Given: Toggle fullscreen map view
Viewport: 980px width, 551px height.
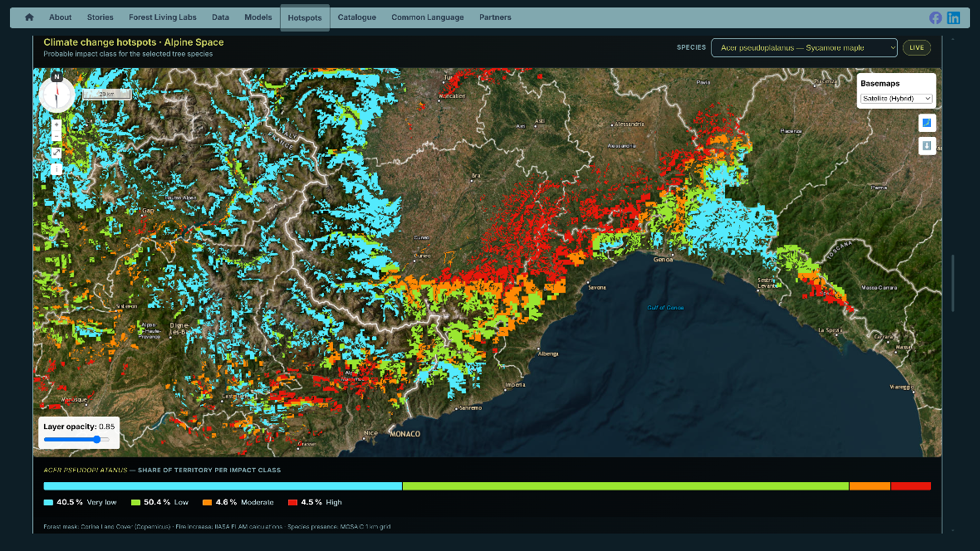Looking at the screenshot, I should (x=56, y=153).
